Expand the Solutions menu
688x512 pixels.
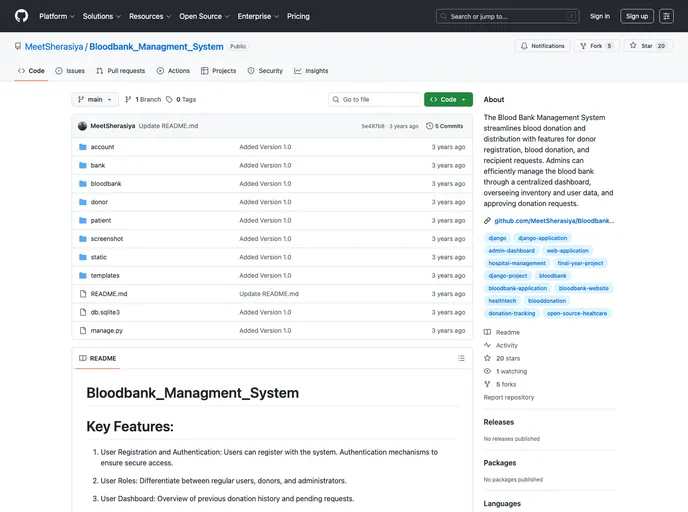[x=101, y=16]
